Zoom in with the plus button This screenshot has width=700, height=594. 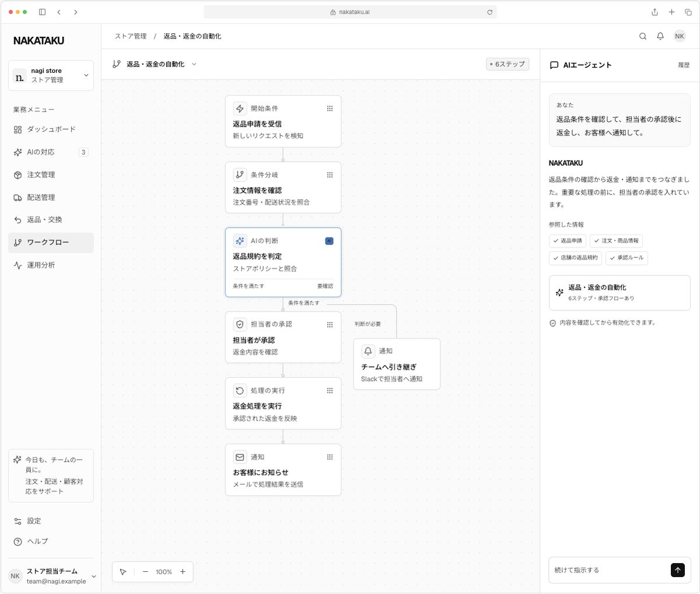click(183, 572)
